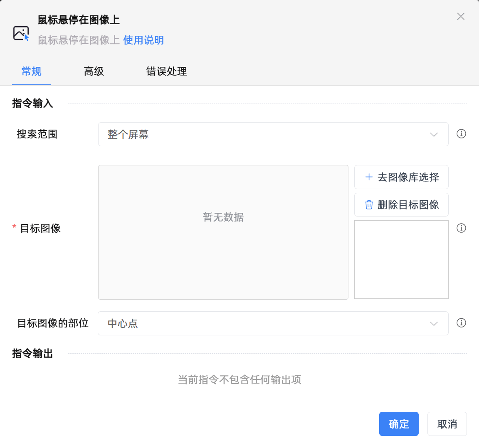Expand the 中心点 selection list
The image size is (479, 448).
pyautogui.click(x=434, y=323)
